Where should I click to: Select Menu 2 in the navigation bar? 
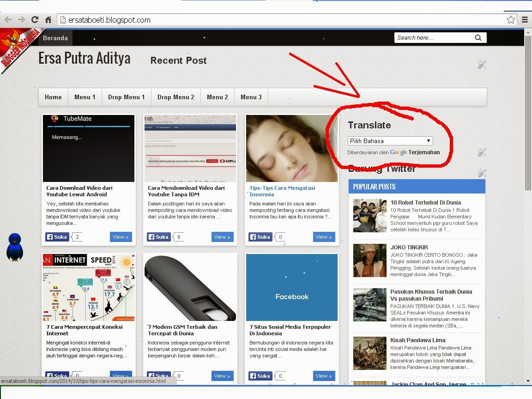tap(218, 97)
